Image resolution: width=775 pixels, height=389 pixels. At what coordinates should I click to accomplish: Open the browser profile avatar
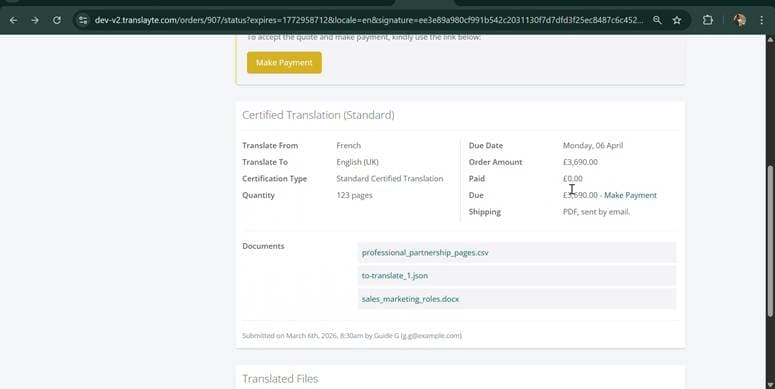pyautogui.click(x=740, y=20)
